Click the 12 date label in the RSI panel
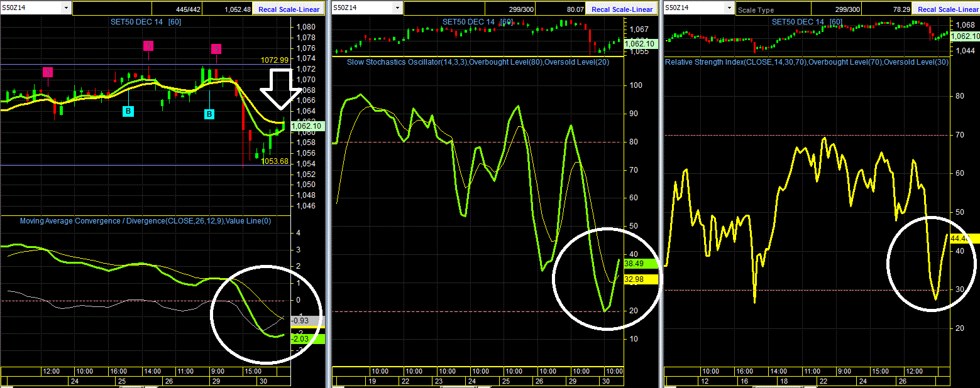 [x=706, y=381]
